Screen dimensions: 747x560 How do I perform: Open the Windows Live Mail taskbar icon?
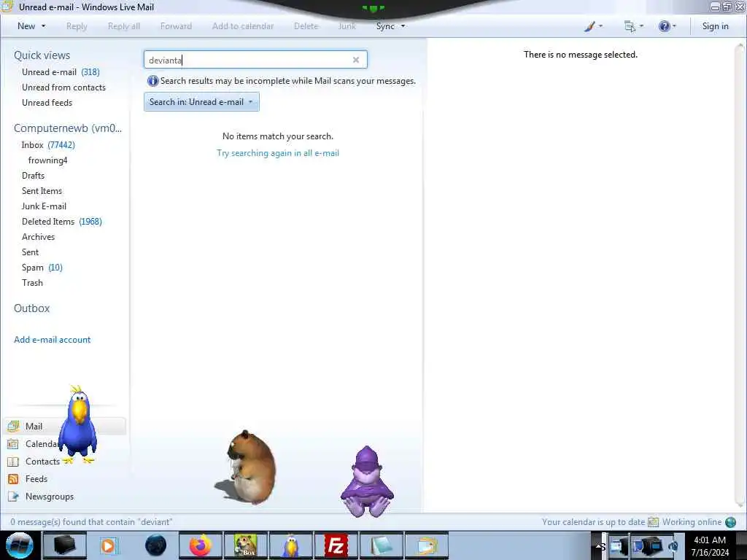[426, 545]
